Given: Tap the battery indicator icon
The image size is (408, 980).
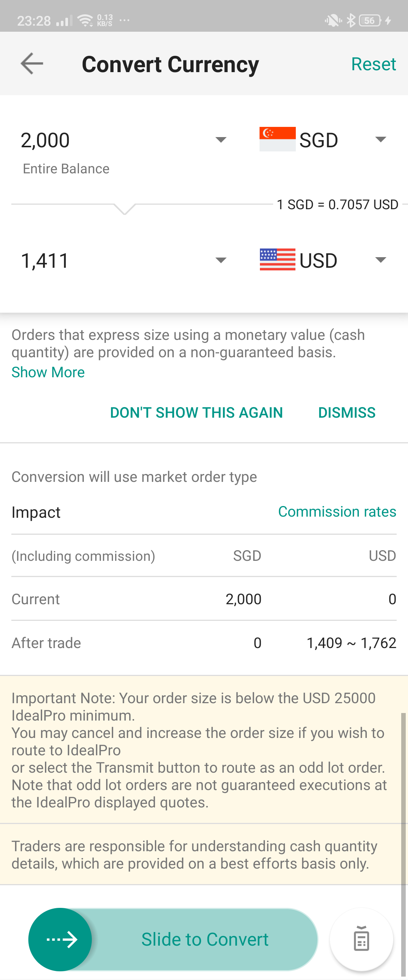Looking at the screenshot, I should [370, 20].
